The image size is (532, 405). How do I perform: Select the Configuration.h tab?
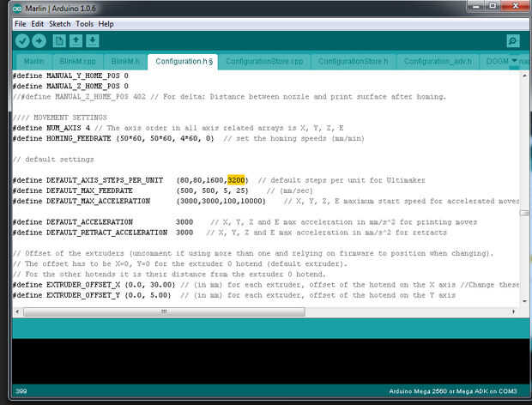tap(184, 62)
